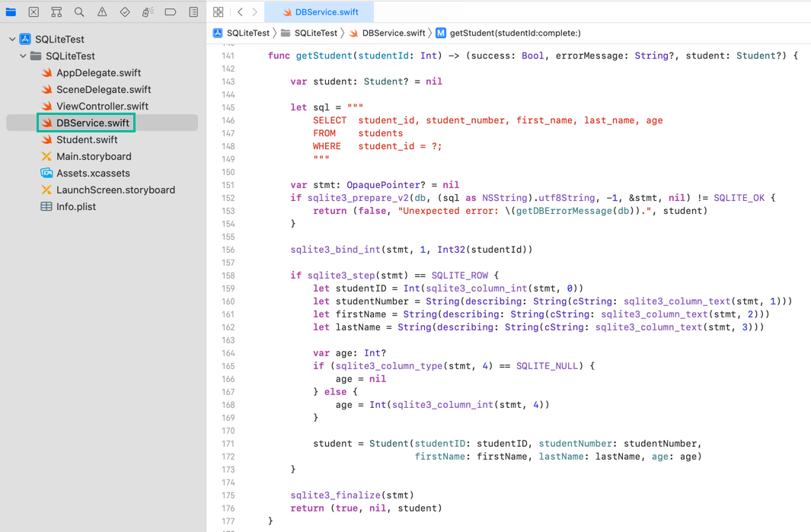811x532 pixels.
Task: Click line number 176 in gutter
Action: point(228,508)
